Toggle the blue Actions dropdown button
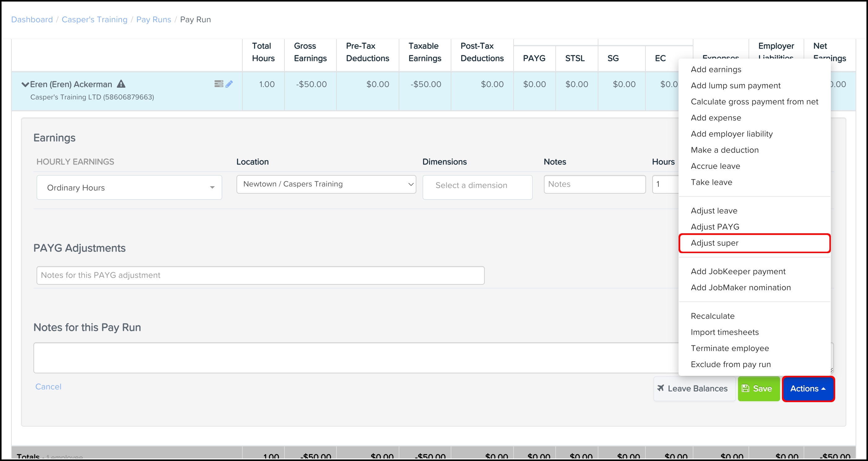Screen dimensions: 868x461 [x=808, y=389]
